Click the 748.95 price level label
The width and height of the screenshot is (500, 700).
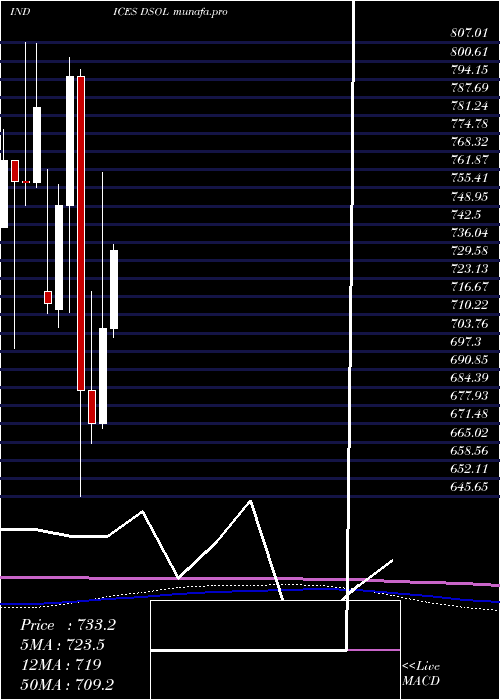469,196
